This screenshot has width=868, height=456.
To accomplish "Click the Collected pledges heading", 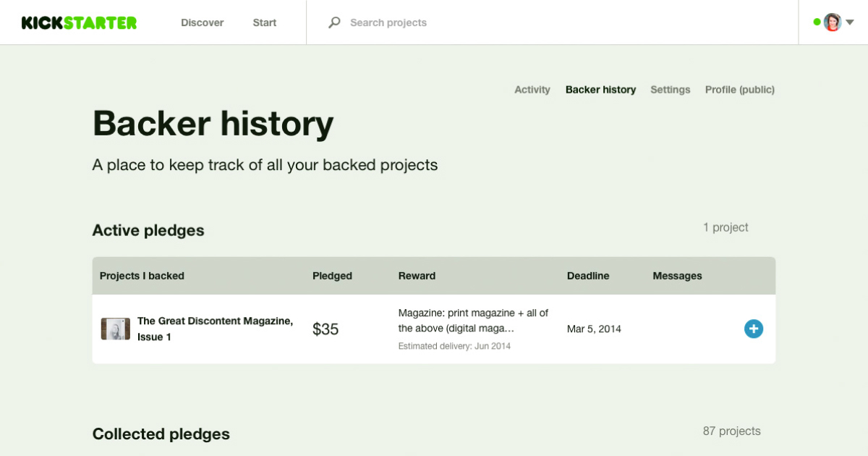I will tap(161, 434).
